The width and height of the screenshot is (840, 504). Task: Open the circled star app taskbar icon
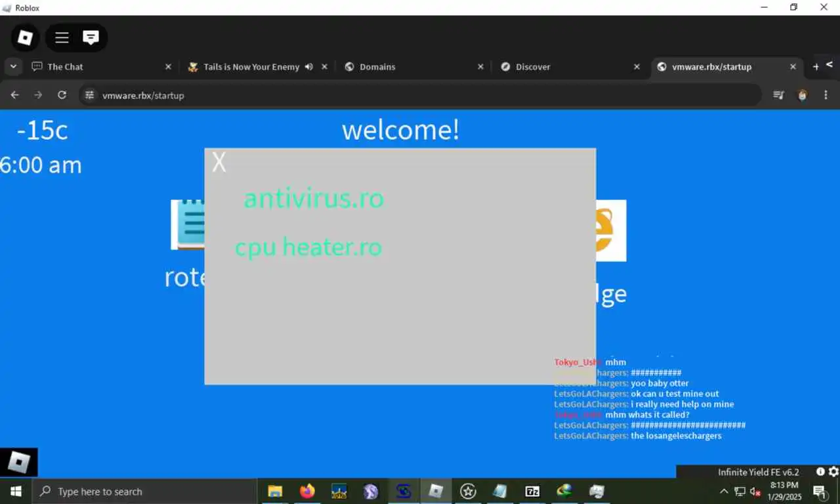pyautogui.click(x=468, y=491)
